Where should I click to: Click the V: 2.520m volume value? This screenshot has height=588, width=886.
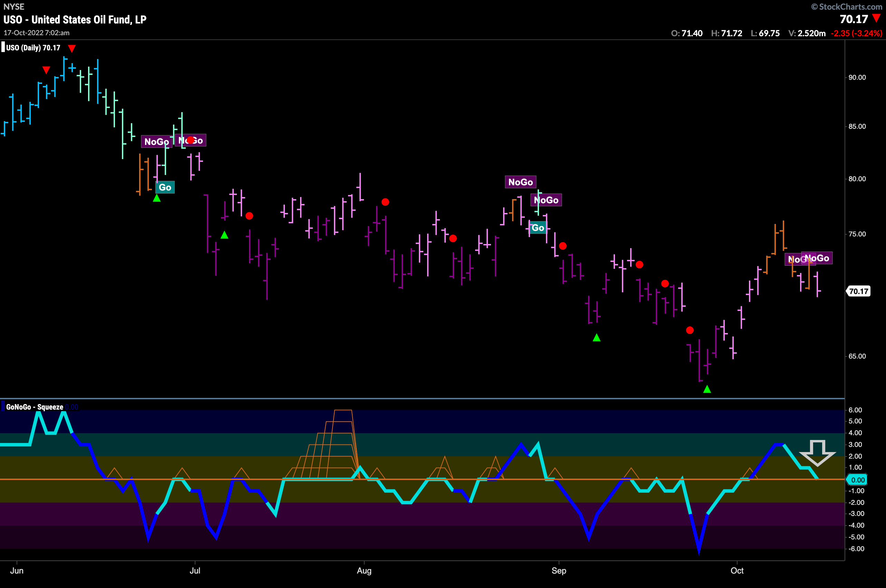[x=807, y=33]
